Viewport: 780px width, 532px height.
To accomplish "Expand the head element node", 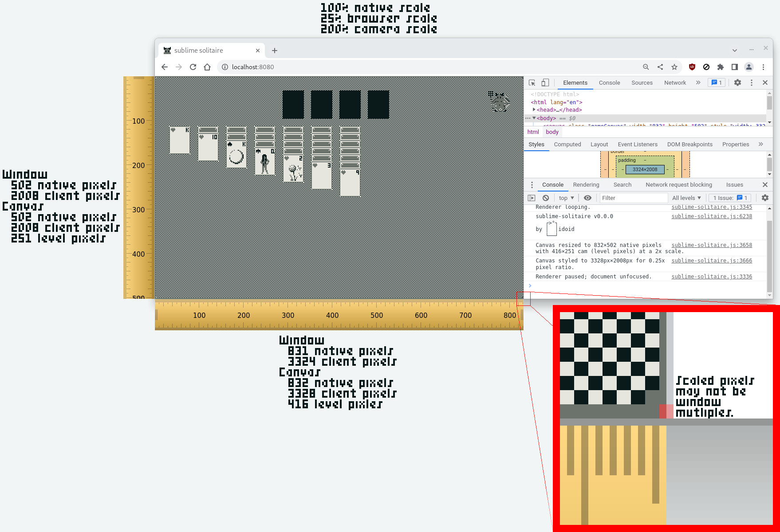I will [x=534, y=110].
